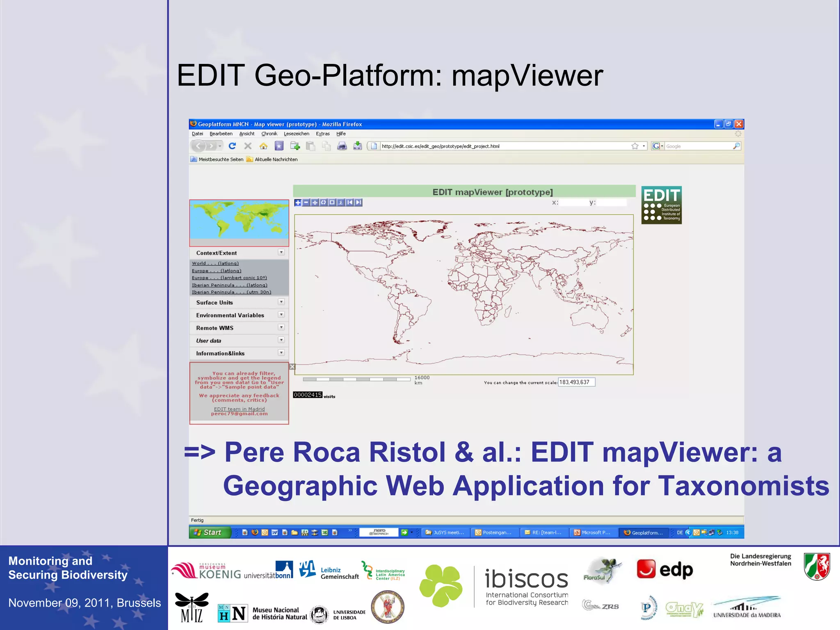Screen dimensions: 840x630
Task: Activate the pan map tool
Action: (x=315, y=203)
